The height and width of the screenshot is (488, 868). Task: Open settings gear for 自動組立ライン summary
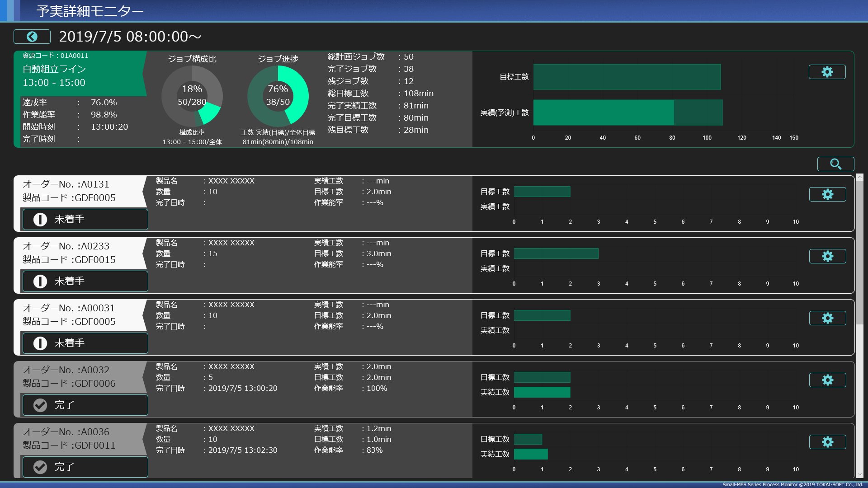[x=827, y=72]
